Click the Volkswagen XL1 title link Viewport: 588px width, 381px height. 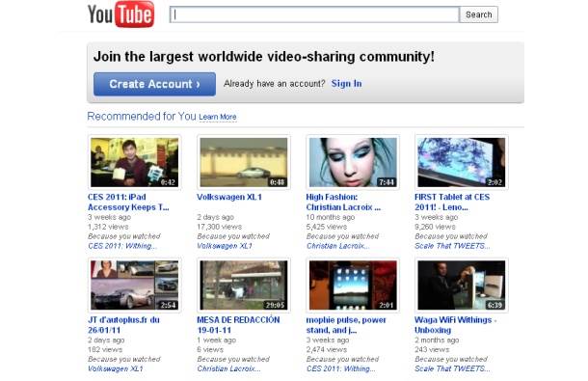point(229,197)
